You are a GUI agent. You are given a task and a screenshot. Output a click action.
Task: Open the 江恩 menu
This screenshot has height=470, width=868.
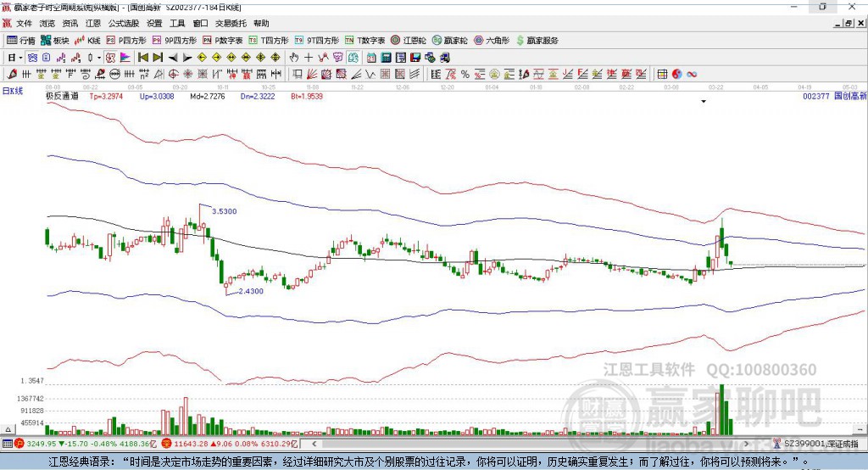[93, 23]
